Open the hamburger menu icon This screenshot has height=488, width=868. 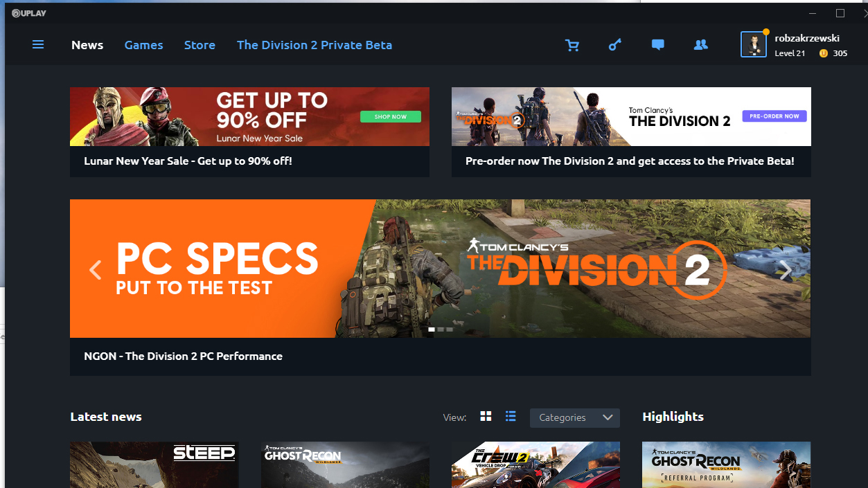pyautogui.click(x=38, y=44)
